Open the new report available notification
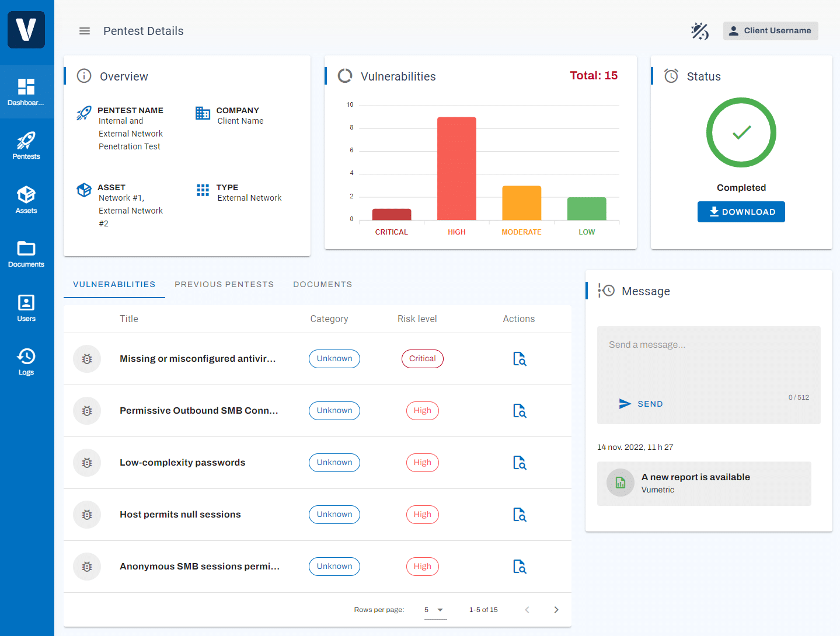840x636 pixels. point(703,483)
